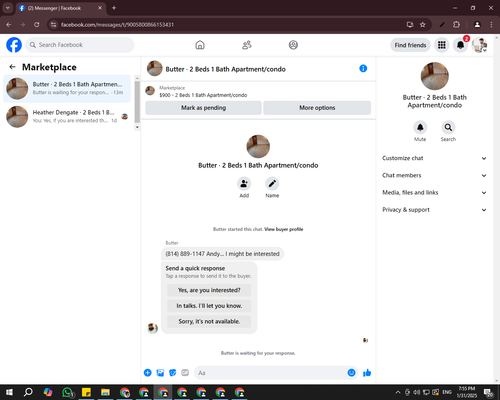Screen dimensions: 500x400
Task: Select the Messenger | Facebook browser tab
Action: (61, 8)
